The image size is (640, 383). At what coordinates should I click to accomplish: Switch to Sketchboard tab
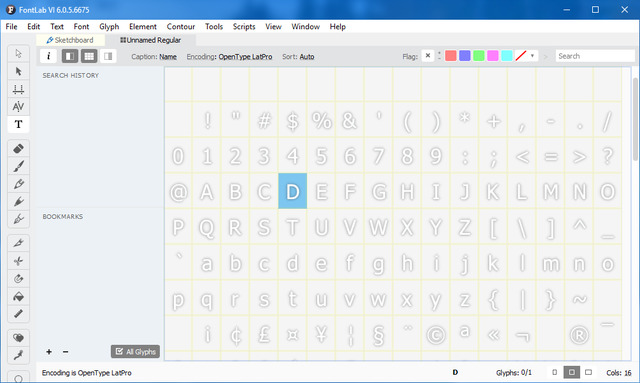(x=70, y=40)
